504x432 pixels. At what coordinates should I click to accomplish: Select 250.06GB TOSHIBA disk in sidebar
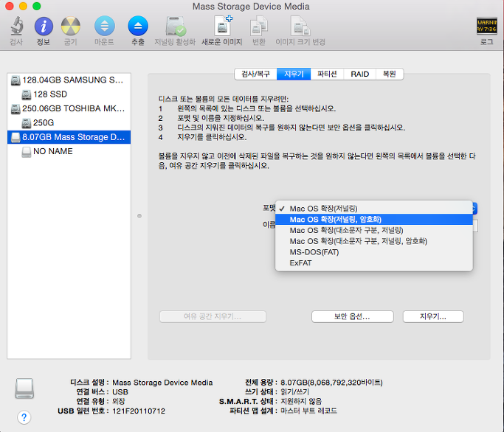[69, 108]
